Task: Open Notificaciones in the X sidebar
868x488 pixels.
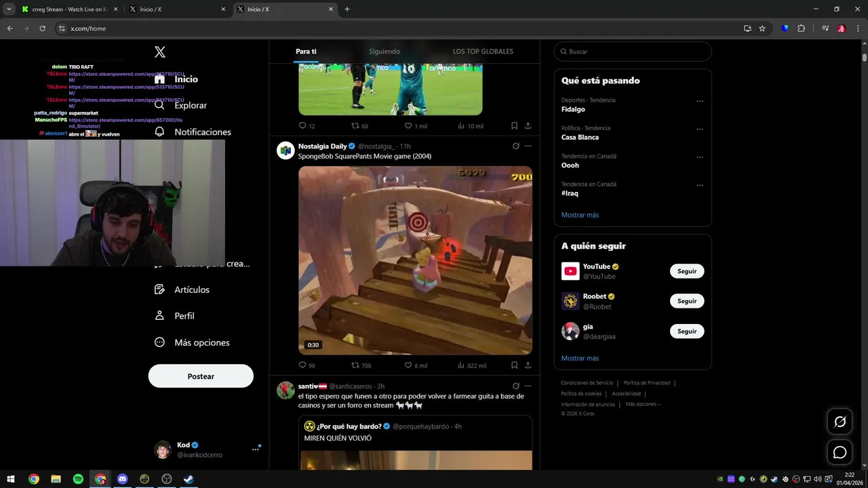Action: tap(193, 131)
